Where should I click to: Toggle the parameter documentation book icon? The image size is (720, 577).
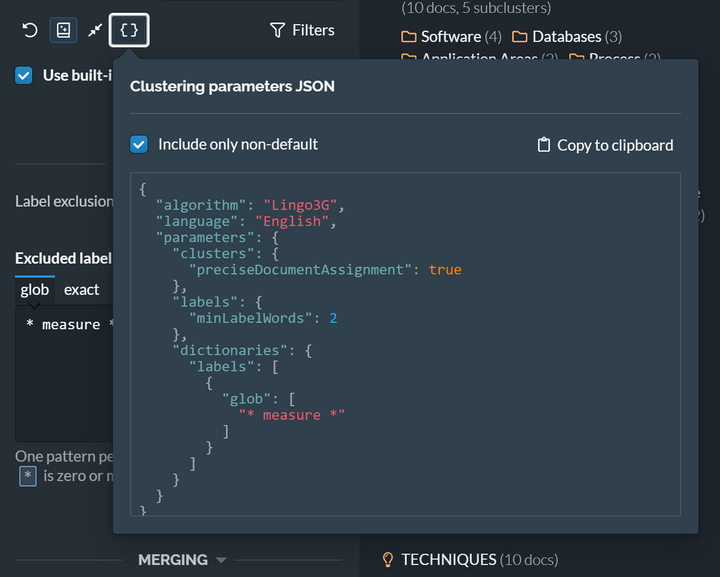coord(63,30)
